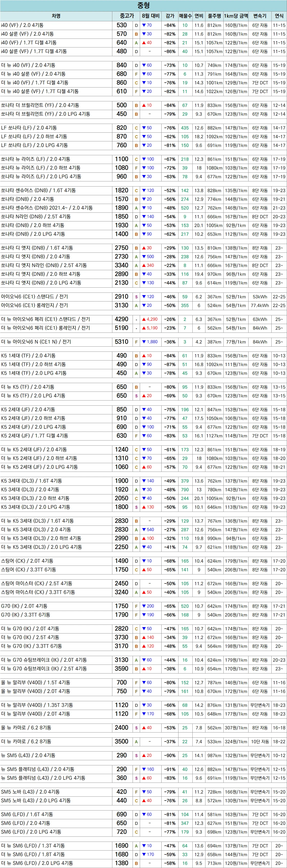Screen dimensions: 287x868
Task: Click grade S in 아이오닉6 스탠다드 row
Action: coord(136,297)
